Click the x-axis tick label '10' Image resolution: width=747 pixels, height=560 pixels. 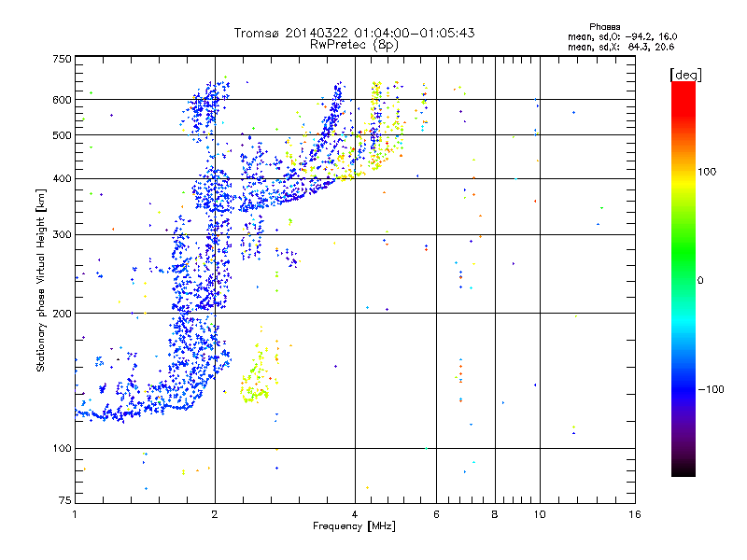pos(540,514)
